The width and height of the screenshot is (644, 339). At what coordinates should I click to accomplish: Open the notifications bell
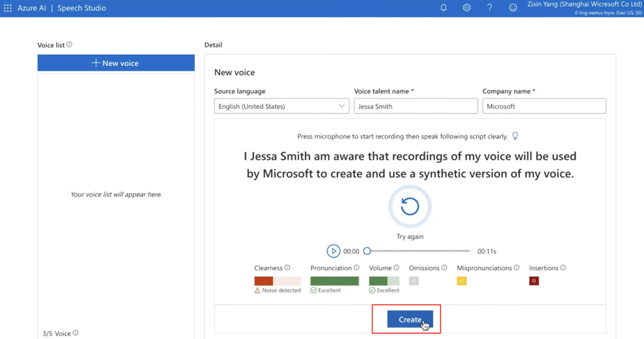pos(443,8)
